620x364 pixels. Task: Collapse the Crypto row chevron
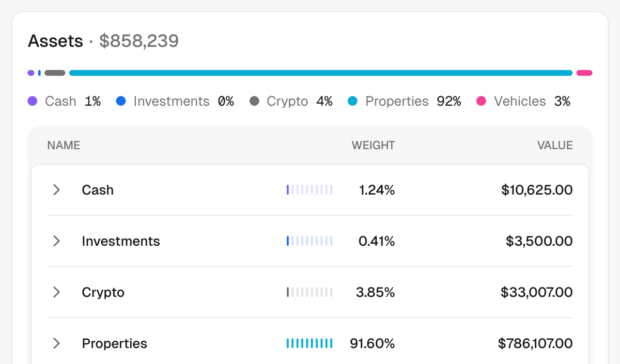coord(56,292)
